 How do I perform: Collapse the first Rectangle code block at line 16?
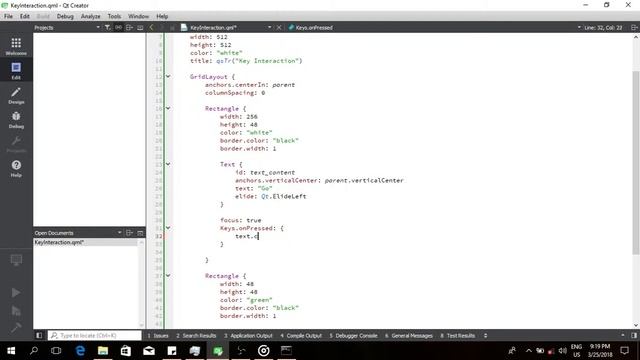[168, 108]
